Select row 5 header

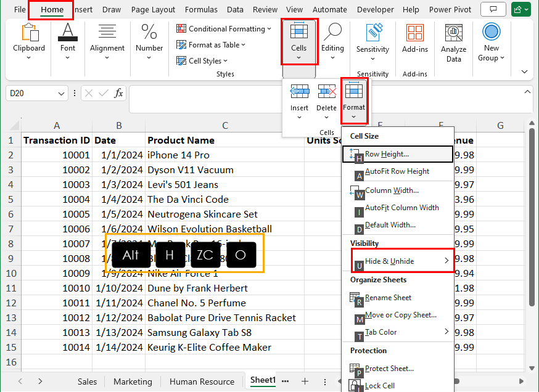[x=10, y=200]
